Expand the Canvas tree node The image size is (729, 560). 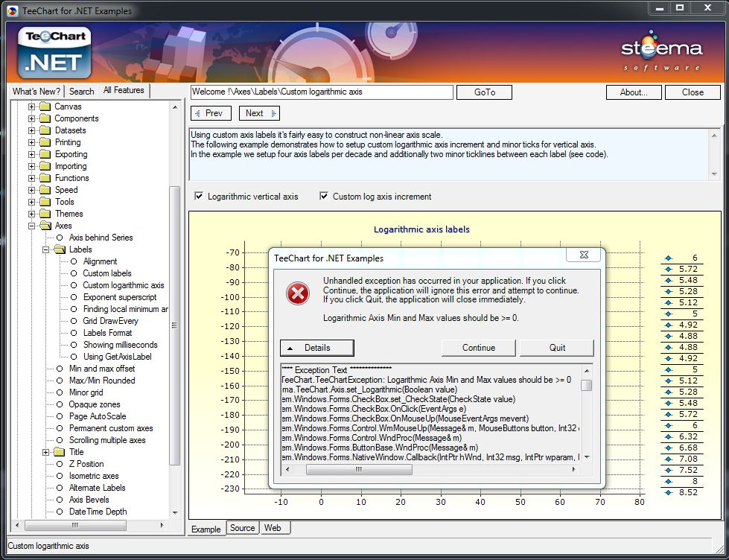[31, 106]
